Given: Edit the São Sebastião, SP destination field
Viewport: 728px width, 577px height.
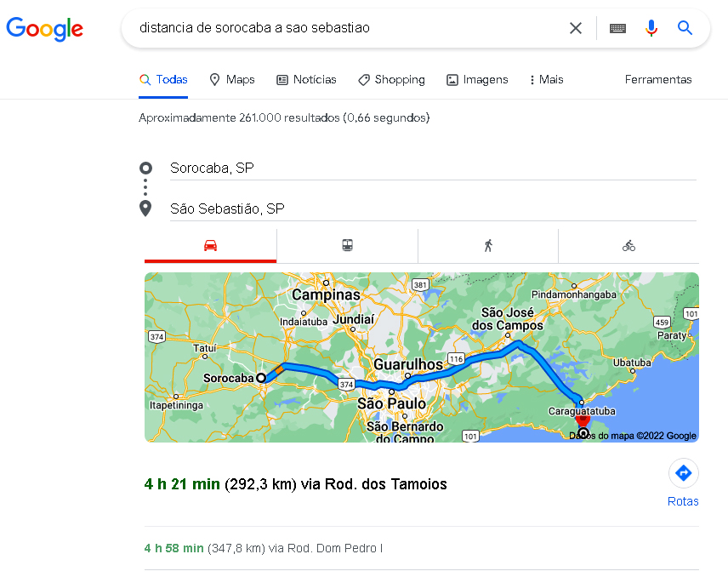Looking at the screenshot, I should pyautogui.click(x=432, y=209).
